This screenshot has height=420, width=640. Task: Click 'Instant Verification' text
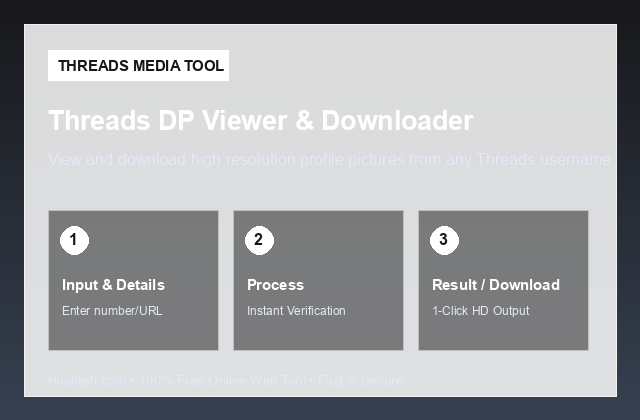296,311
